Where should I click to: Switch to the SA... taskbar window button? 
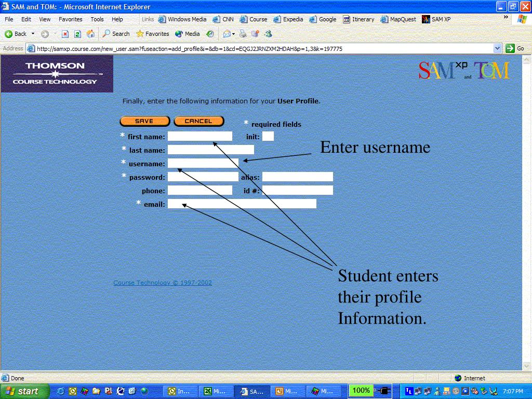click(x=252, y=391)
